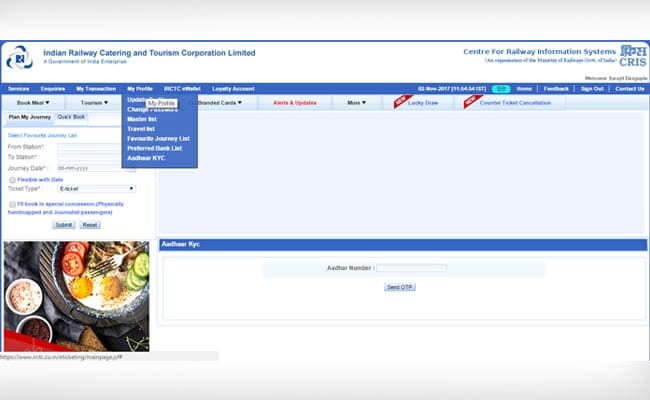Go to Home link in blue bar
650x400 pixels.
click(x=524, y=89)
